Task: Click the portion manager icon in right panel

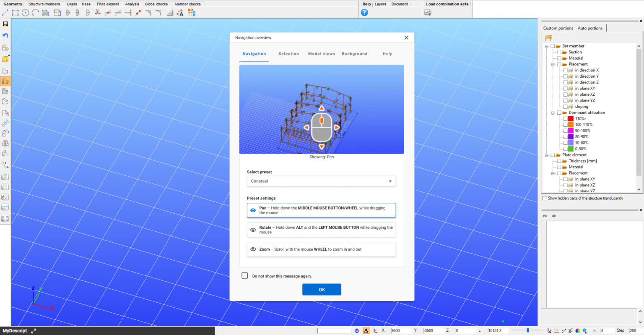Action: pyautogui.click(x=548, y=38)
